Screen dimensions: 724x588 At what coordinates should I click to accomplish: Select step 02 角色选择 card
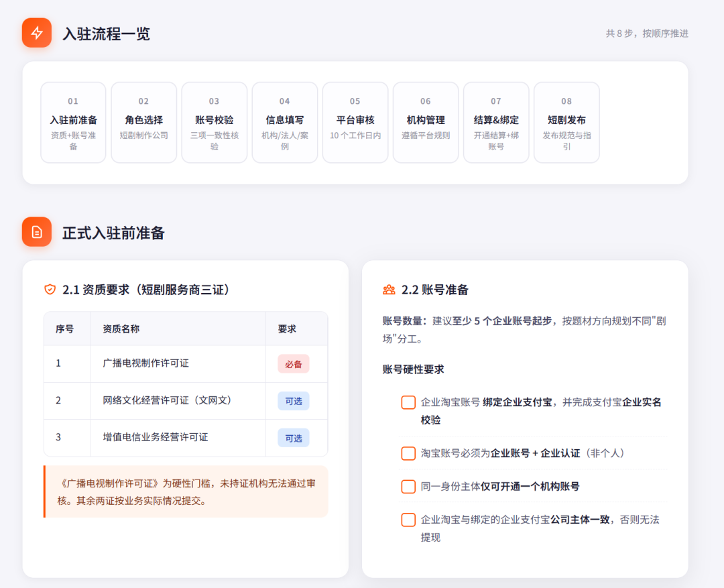(144, 123)
